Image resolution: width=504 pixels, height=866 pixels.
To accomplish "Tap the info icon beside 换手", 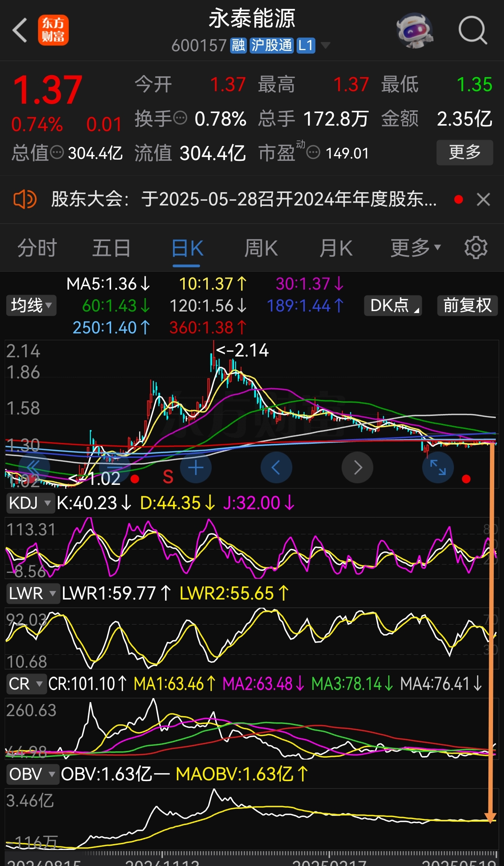I will (x=180, y=118).
